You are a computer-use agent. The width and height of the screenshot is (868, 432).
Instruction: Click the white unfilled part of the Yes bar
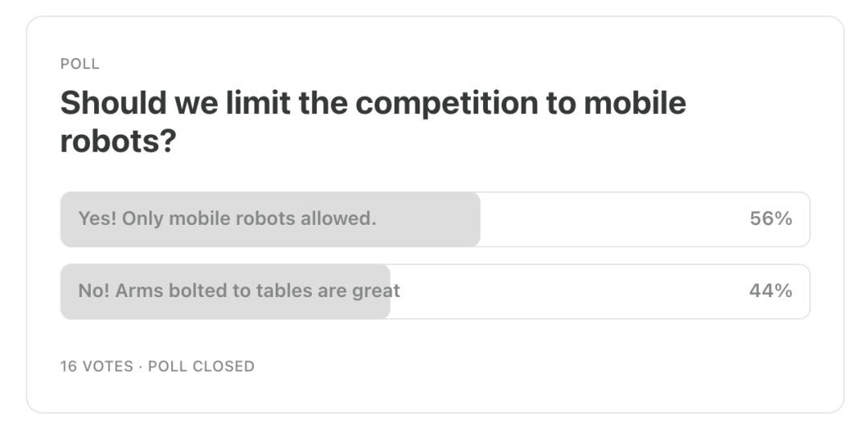point(611,218)
